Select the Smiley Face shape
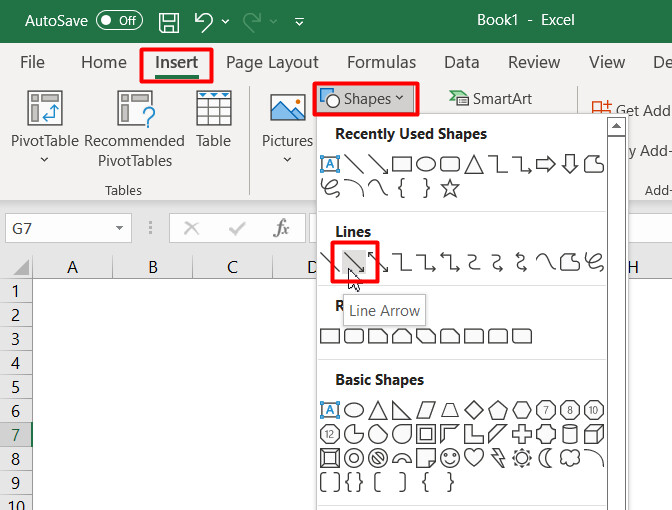Image resolution: width=672 pixels, height=510 pixels. point(450,458)
